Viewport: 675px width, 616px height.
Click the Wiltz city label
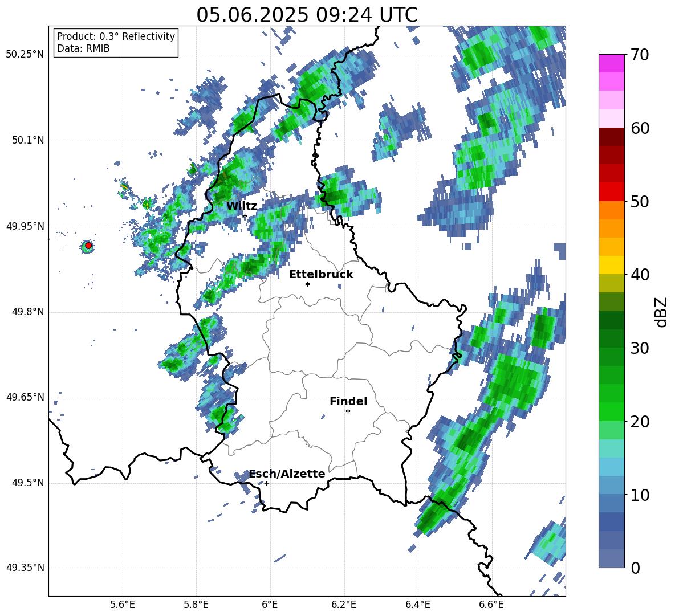pos(242,206)
